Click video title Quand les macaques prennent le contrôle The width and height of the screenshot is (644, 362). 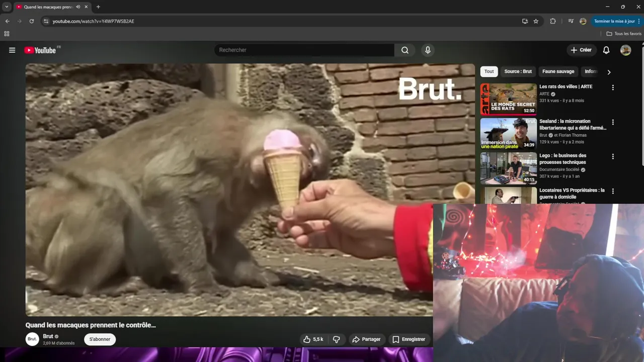point(91,325)
